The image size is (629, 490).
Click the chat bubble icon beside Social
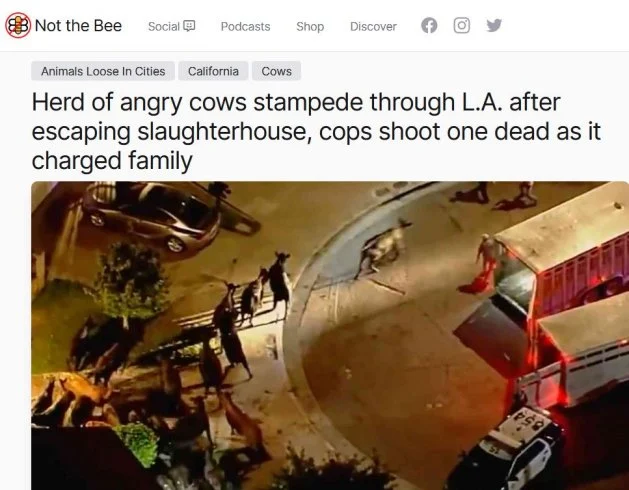[189, 26]
